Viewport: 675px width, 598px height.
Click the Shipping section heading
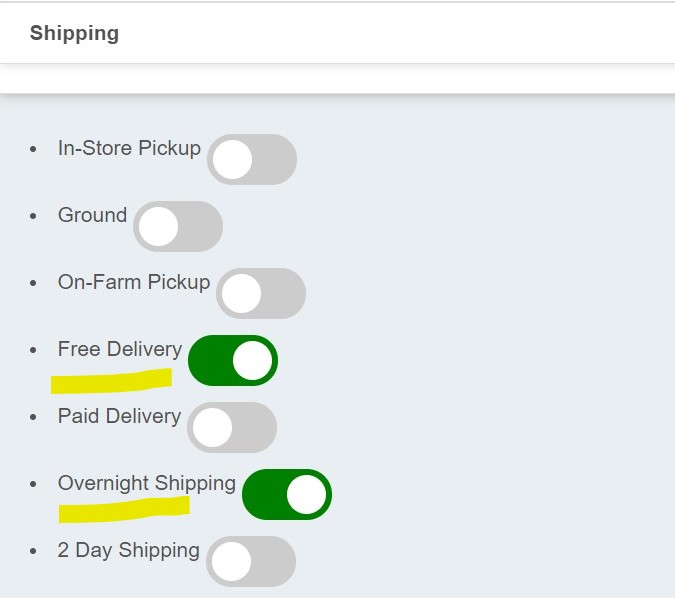coord(74,33)
